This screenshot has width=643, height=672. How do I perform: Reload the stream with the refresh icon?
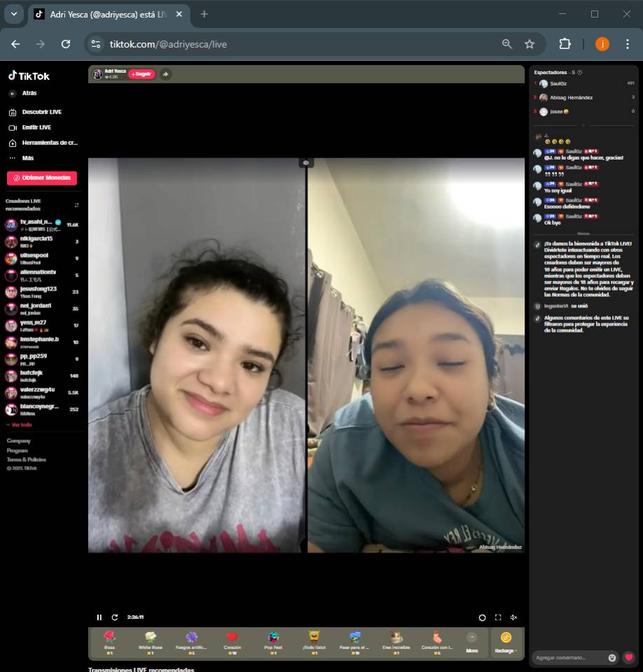115,617
